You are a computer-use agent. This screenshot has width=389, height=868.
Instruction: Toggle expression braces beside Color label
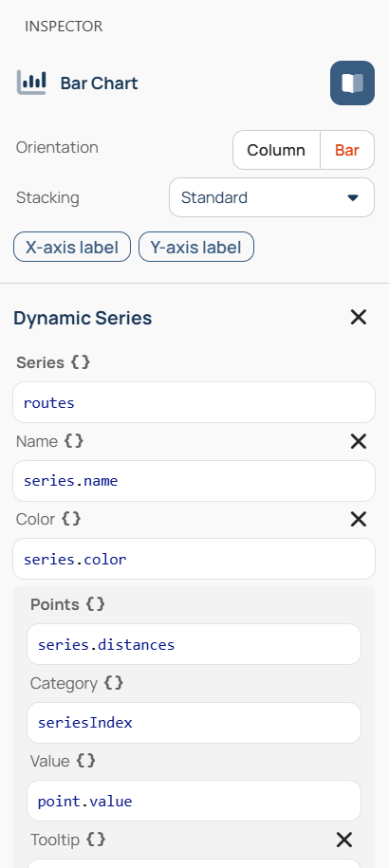(x=71, y=519)
